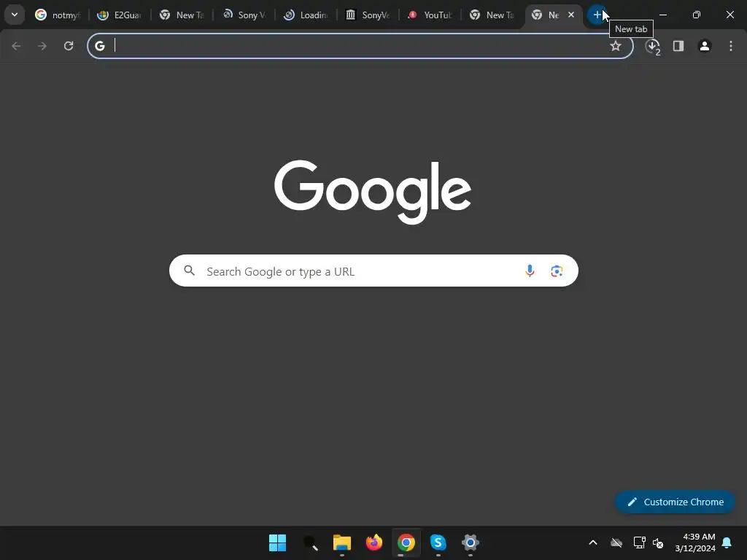Go forward with the forward arrow
Viewport: 747px width, 560px height.
tap(42, 46)
